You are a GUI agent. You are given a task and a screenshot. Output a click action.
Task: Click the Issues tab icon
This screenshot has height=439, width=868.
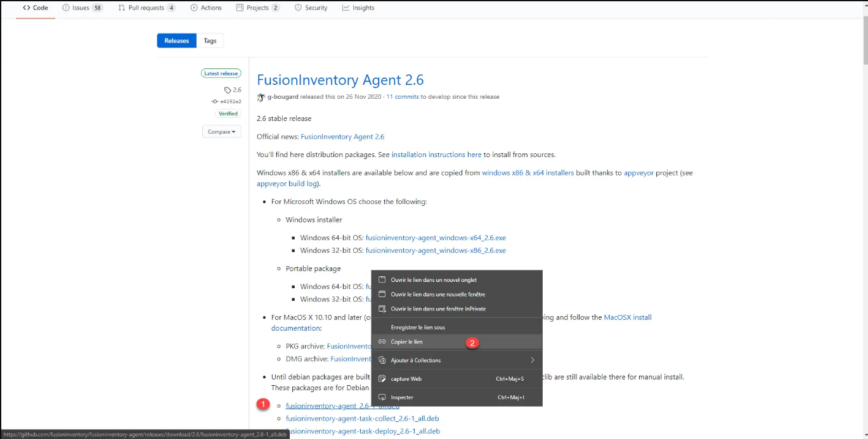(x=66, y=8)
